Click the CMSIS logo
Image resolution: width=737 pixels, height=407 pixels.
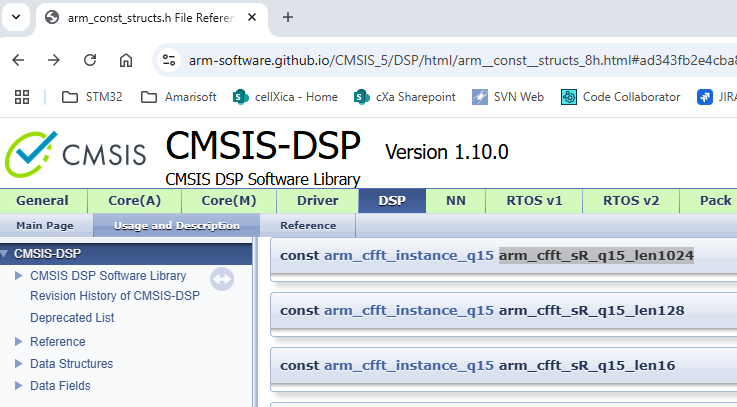[75, 154]
